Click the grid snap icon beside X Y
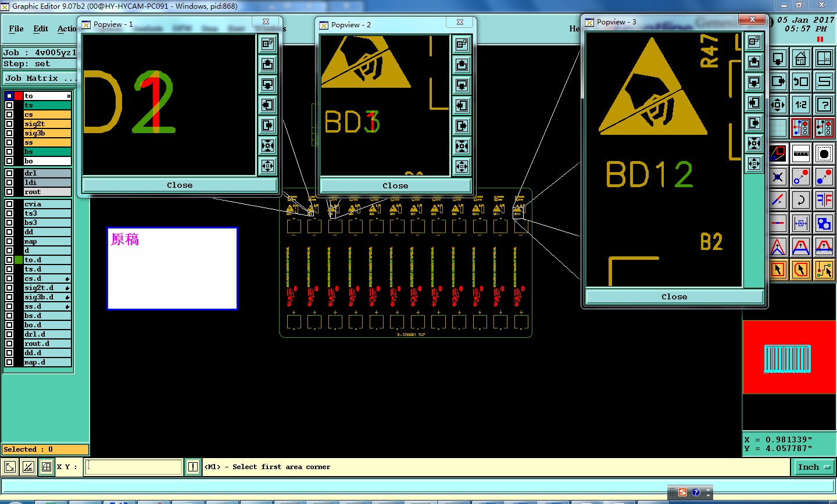The width and height of the screenshot is (837, 504). [46, 467]
